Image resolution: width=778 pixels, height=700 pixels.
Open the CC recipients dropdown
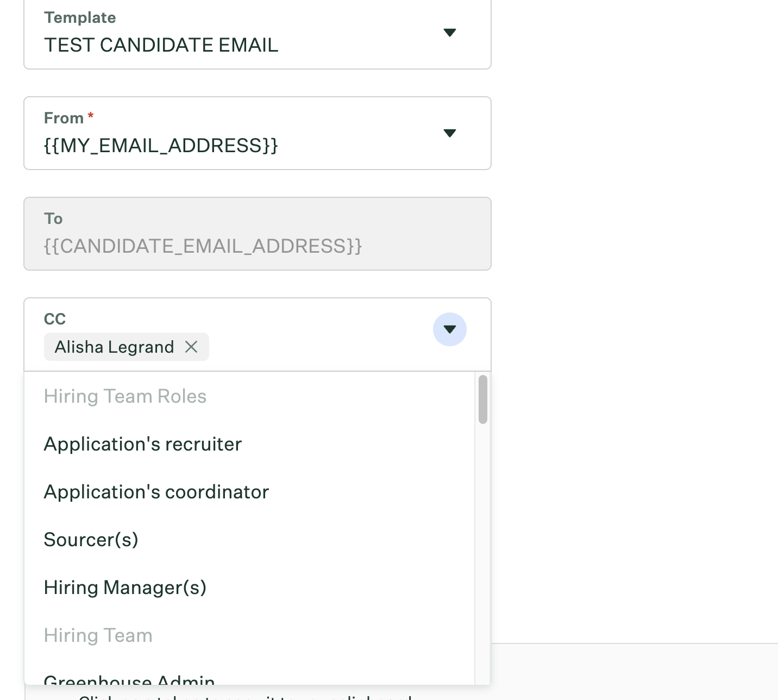coord(450,329)
